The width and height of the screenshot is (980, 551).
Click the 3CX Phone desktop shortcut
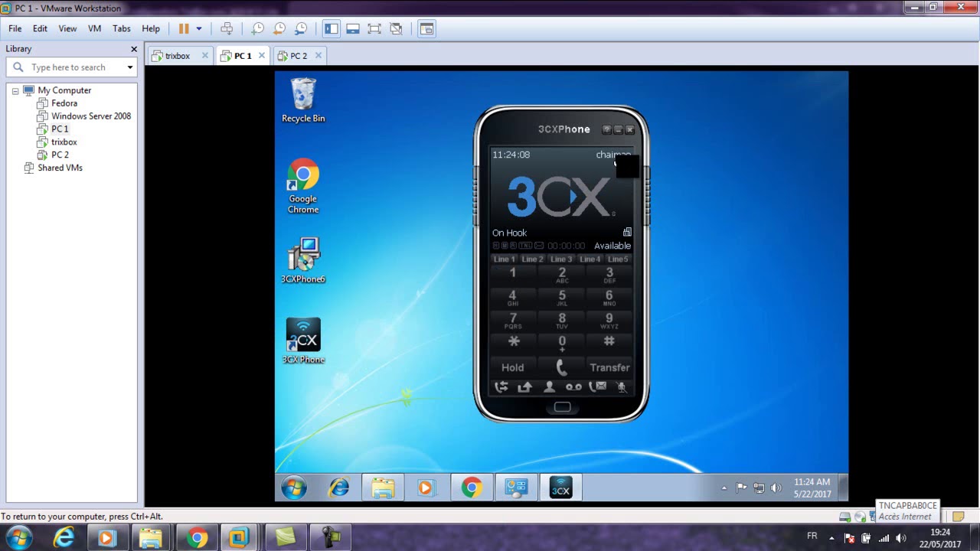303,341
